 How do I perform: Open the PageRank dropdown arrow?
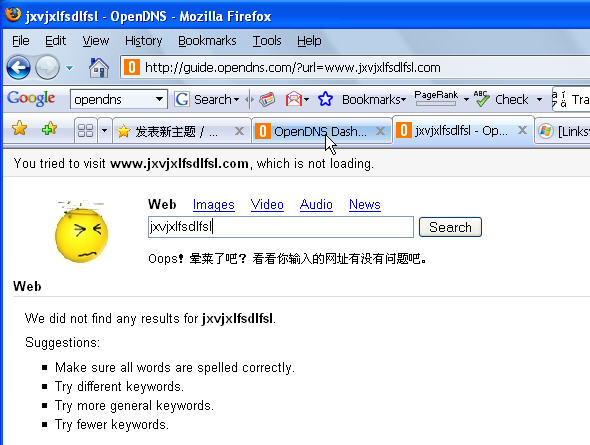466,100
